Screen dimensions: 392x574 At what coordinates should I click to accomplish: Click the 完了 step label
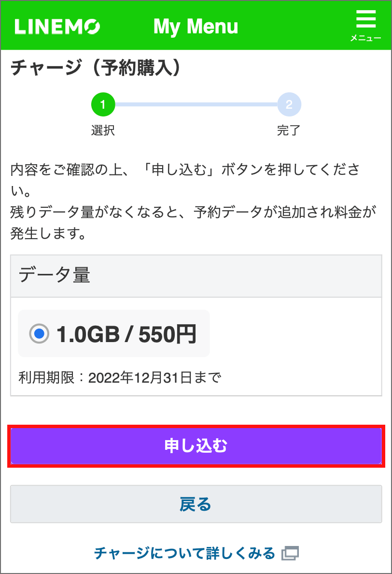[x=289, y=130]
